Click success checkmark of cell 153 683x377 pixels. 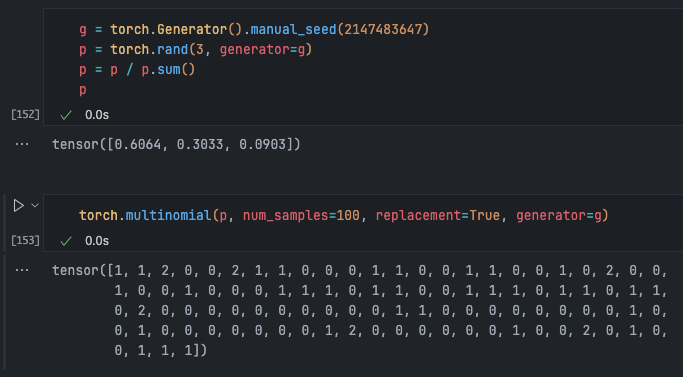click(66, 241)
